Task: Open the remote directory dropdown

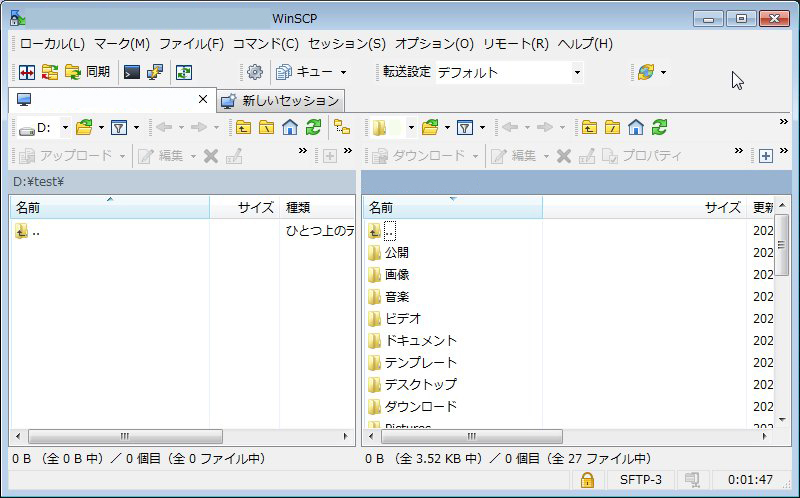Action: point(411,128)
